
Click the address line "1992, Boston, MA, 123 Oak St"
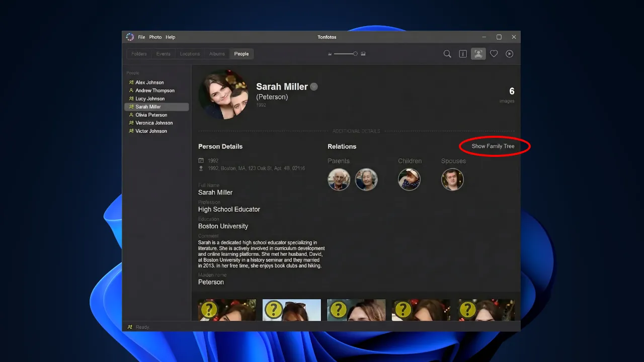[x=256, y=168]
